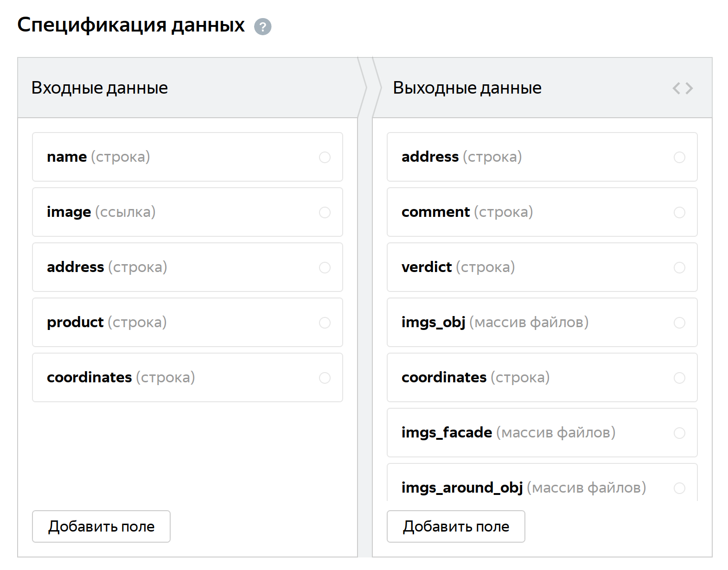Open the image (ссылка) field row
728x570 pixels.
tap(101, 212)
